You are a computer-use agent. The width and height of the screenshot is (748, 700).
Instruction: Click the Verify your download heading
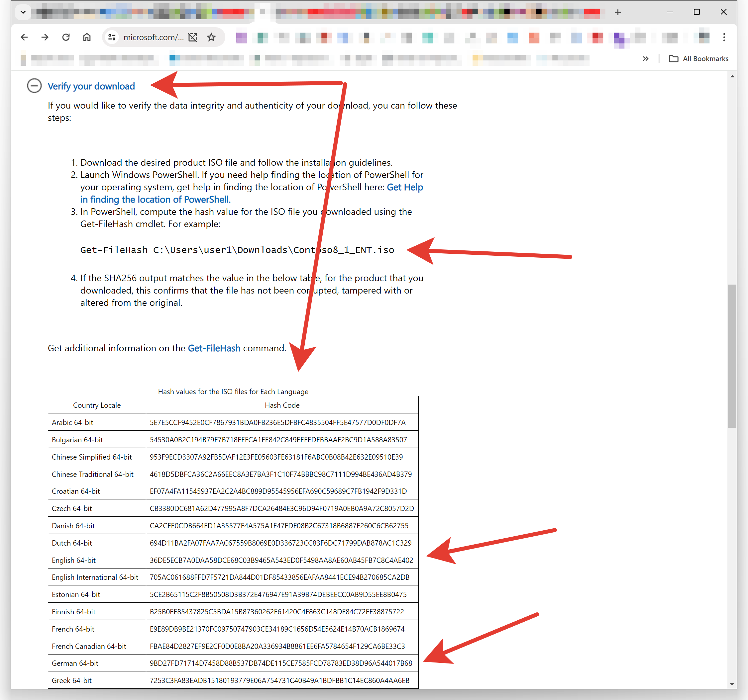pyautogui.click(x=91, y=86)
